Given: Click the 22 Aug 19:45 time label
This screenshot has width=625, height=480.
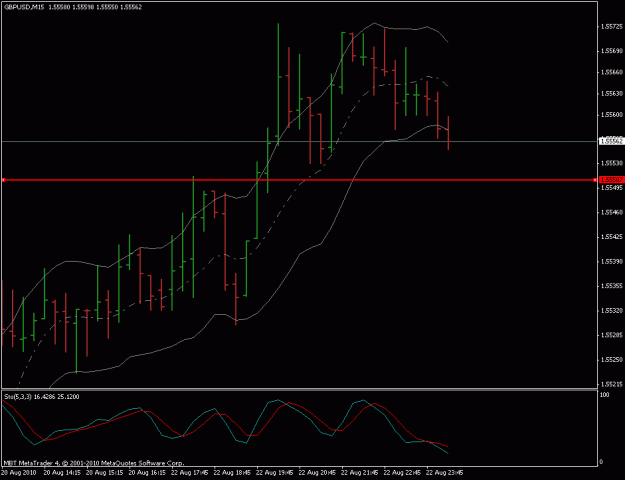Looking at the screenshot, I should (x=275, y=473).
